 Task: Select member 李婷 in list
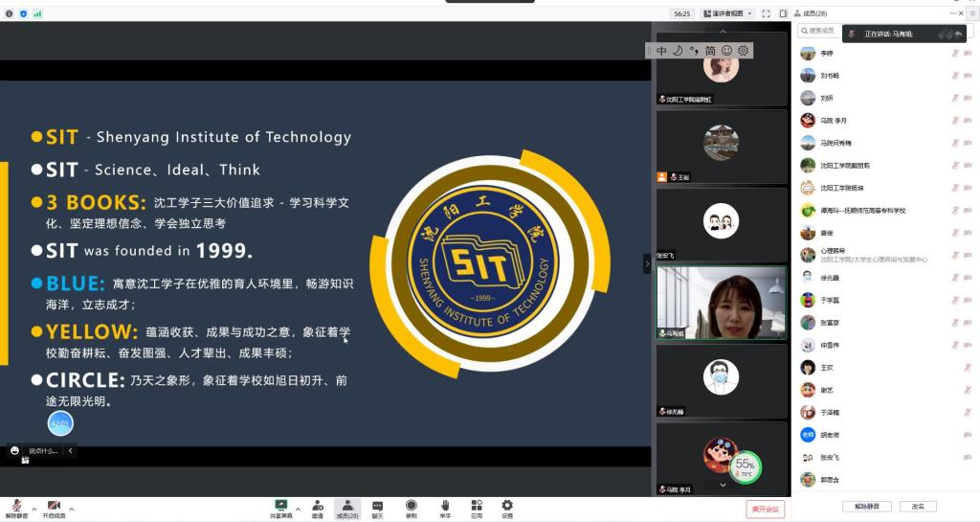tap(886, 53)
